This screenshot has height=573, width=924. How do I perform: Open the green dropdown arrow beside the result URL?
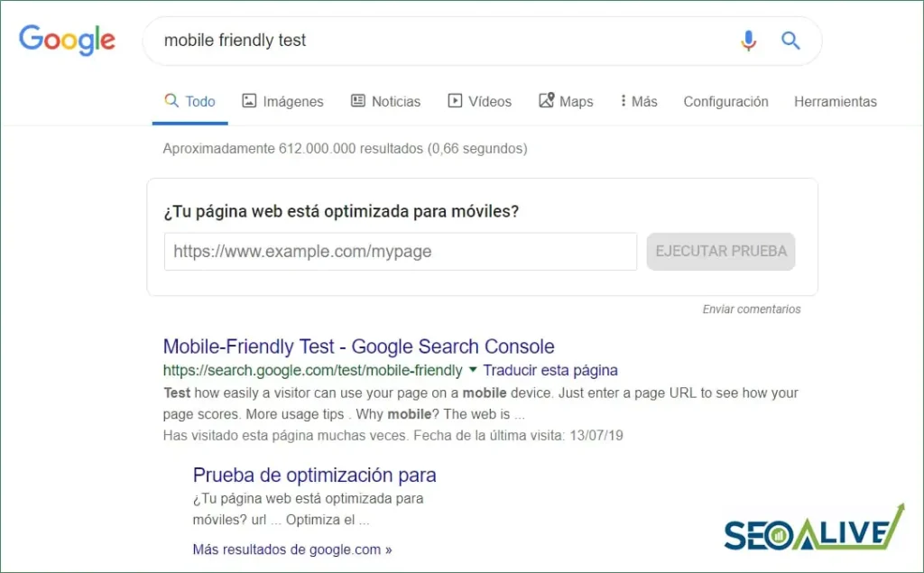point(473,370)
